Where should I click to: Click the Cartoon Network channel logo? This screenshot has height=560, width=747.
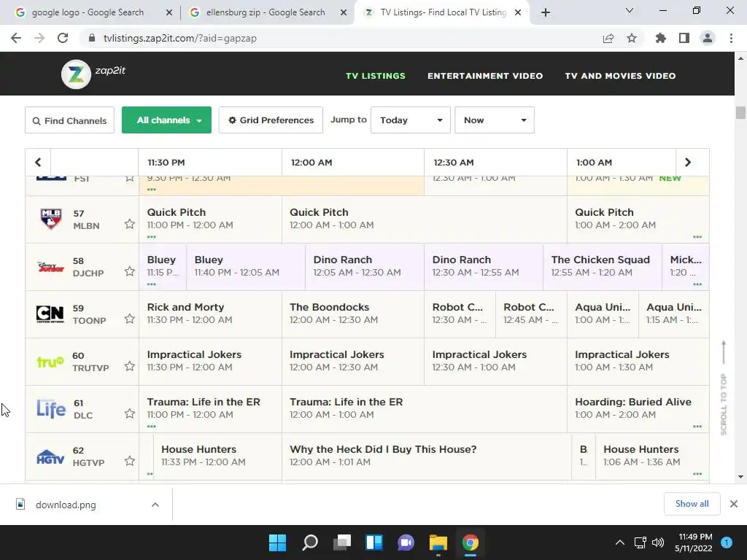coord(50,314)
